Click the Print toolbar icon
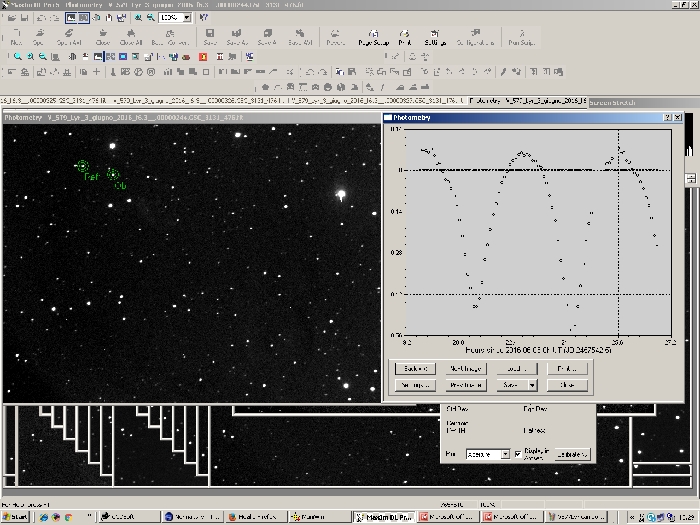Image resolution: width=700 pixels, height=525 pixels. (404, 37)
